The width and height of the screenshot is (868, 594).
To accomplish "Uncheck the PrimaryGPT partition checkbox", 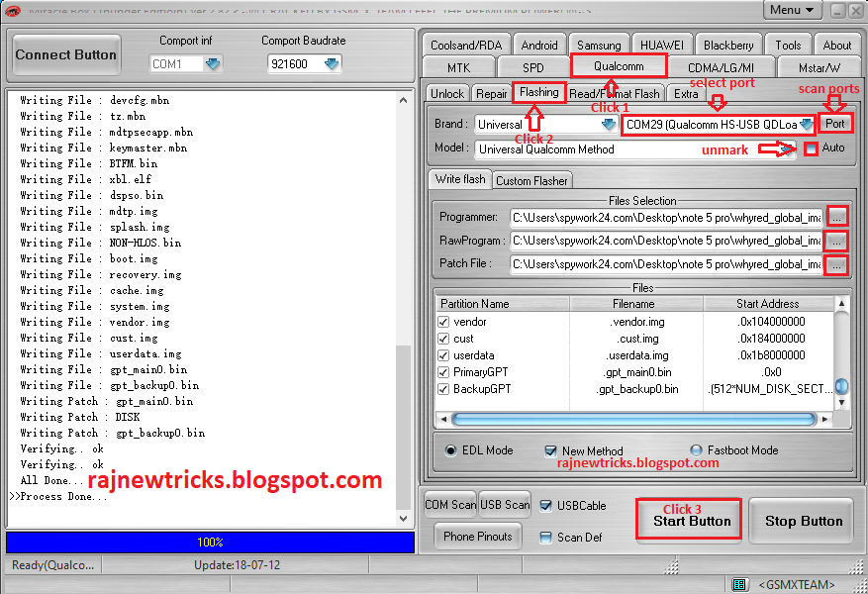I will click(443, 372).
